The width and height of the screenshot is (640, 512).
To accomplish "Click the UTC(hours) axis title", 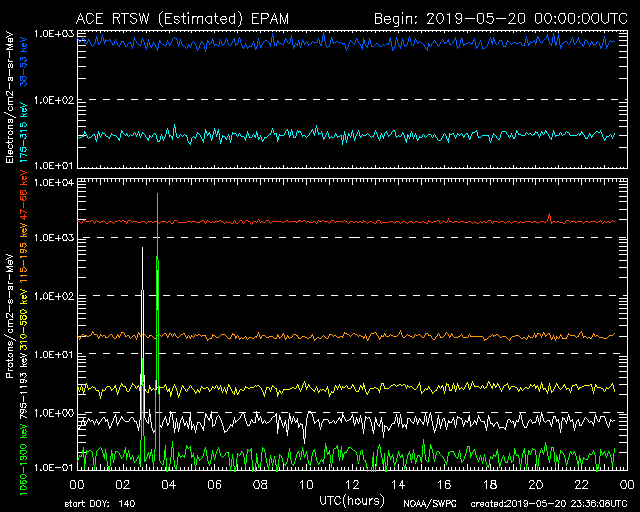I will [x=352, y=498].
